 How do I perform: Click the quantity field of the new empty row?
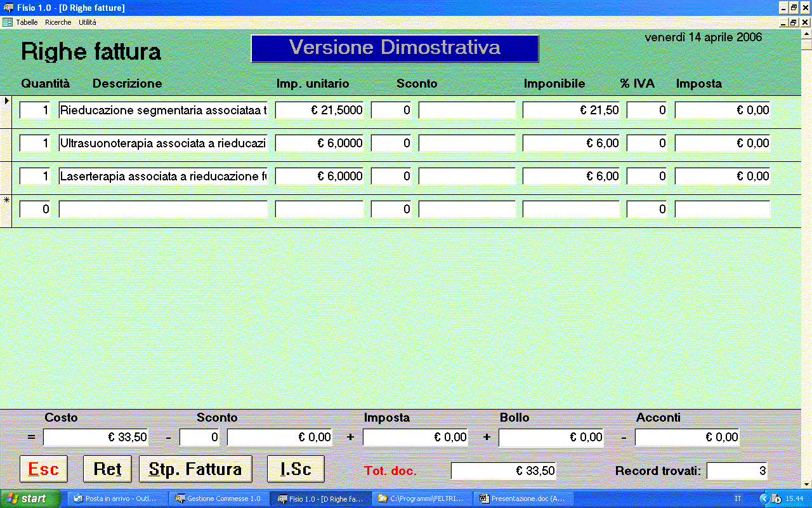(35, 210)
